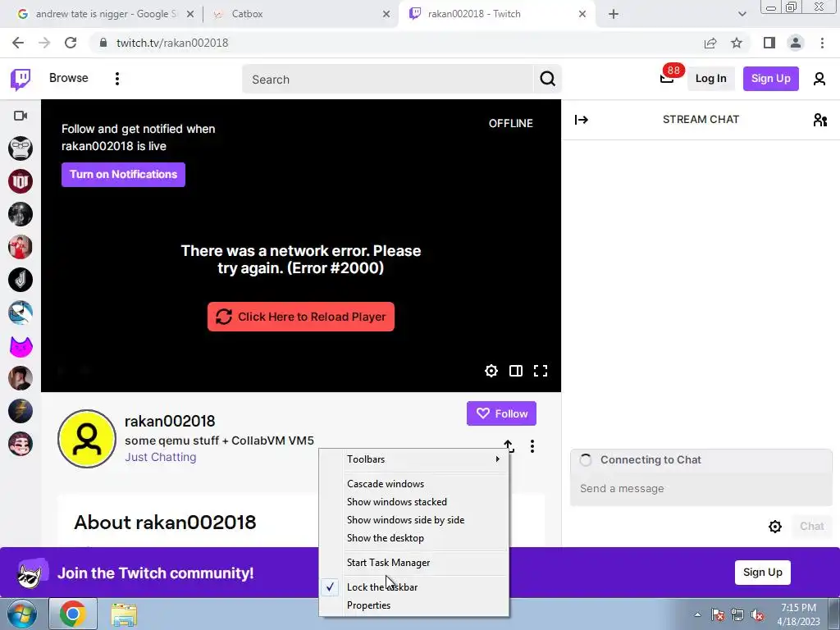The image size is (840, 630).
Task: Go back to previous page
Action: tap(18, 43)
